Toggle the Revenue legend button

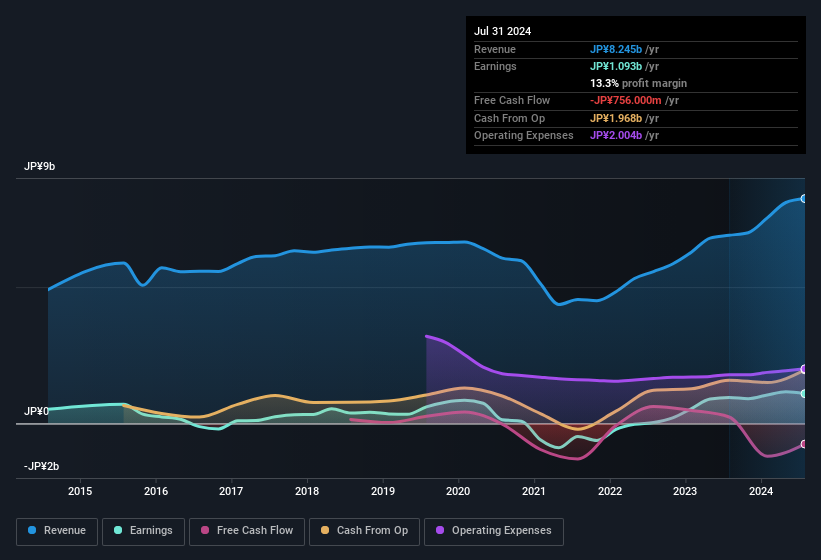coord(57,532)
